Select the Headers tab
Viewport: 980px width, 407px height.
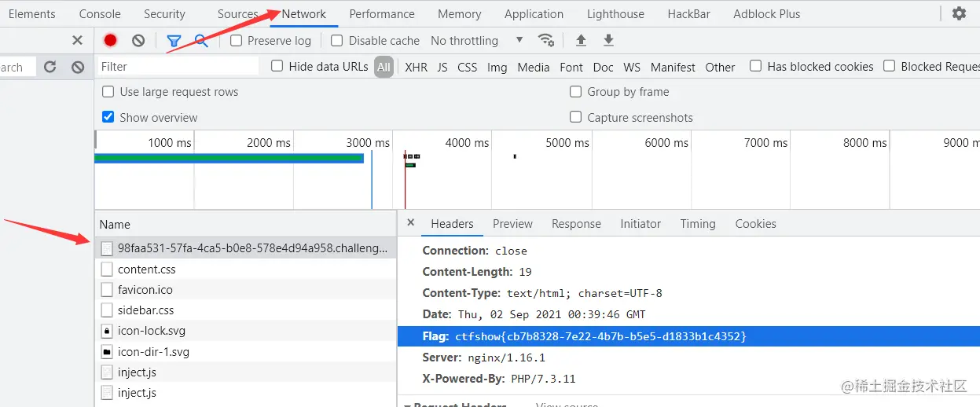452,224
